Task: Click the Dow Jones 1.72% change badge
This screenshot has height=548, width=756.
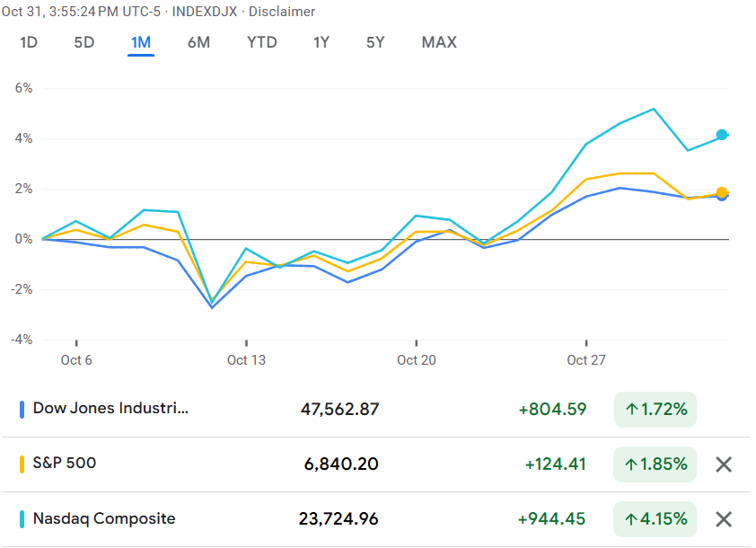Action: (655, 410)
